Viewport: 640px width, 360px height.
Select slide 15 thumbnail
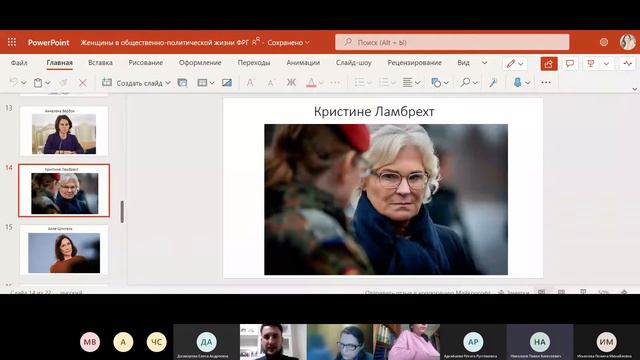click(x=64, y=250)
